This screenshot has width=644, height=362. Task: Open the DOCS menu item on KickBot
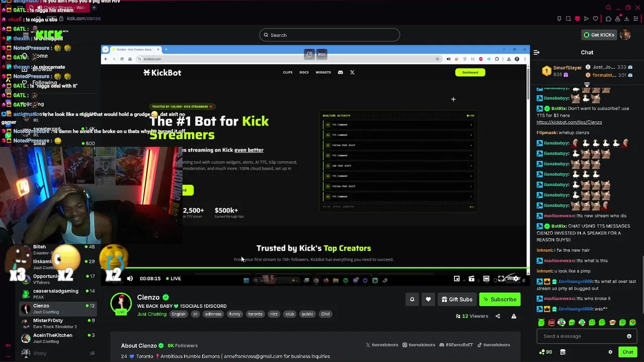point(304,72)
